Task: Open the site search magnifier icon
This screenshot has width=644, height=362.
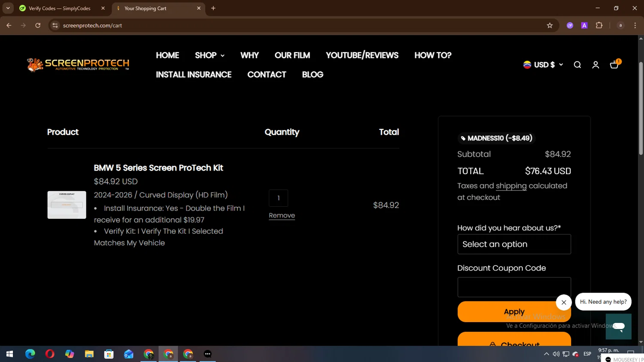Action: 577,65
